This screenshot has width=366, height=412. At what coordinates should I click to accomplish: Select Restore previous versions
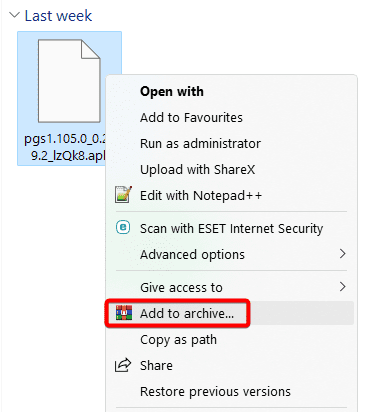pos(215,391)
